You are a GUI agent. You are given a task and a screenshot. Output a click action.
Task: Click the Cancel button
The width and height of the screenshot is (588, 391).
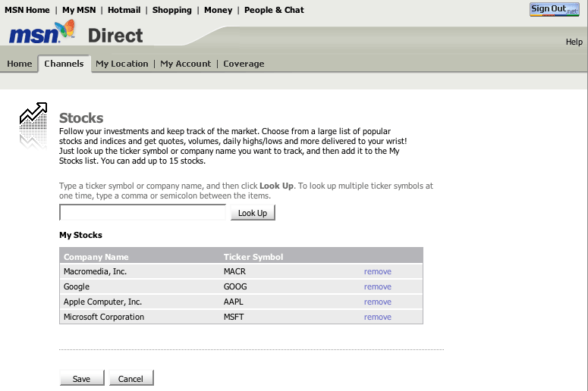[130, 378]
